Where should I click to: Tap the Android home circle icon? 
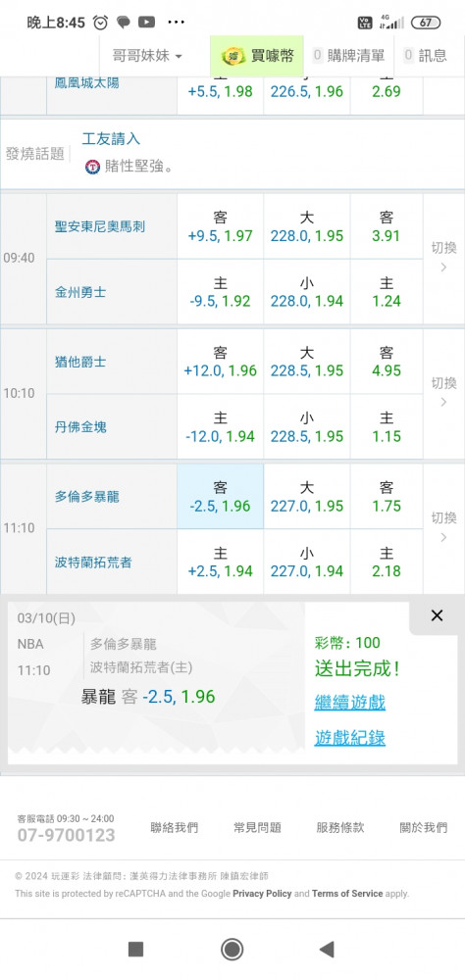pyautogui.click(x=232, y=950)
